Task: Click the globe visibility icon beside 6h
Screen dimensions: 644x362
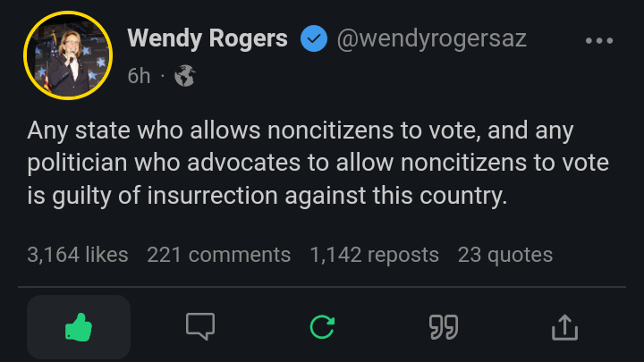Action: 185,77
